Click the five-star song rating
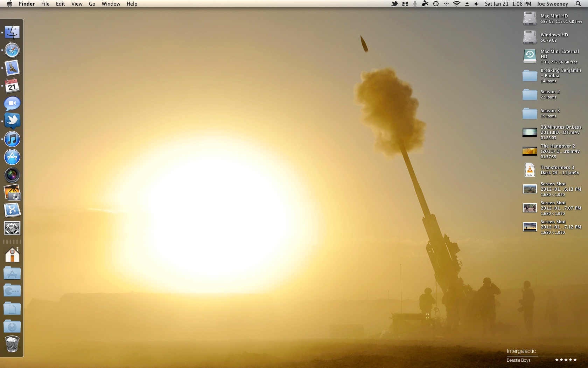 (566, 360)
